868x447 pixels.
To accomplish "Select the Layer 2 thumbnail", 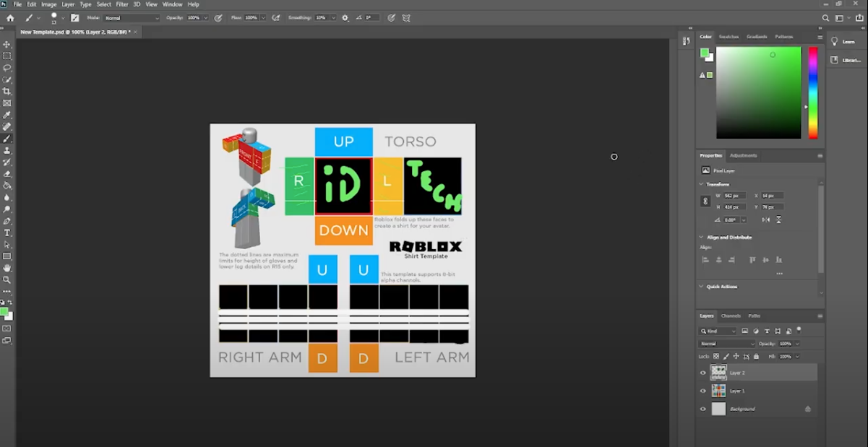I will pyautogui.click(x=719, y=372).
